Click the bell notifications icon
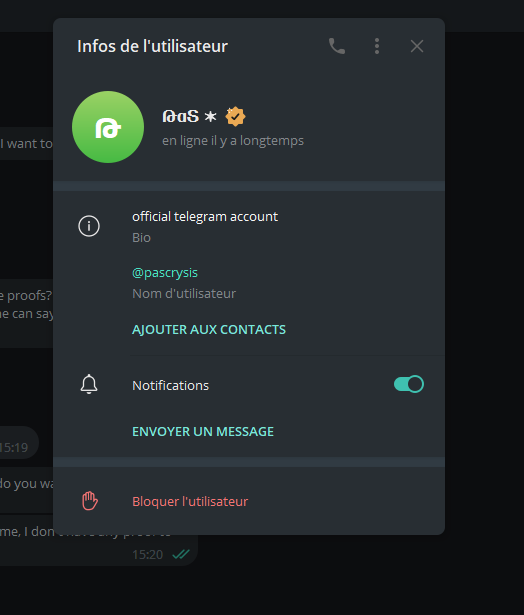This screenshot has height=615, width=524. [x=89, y=384]
